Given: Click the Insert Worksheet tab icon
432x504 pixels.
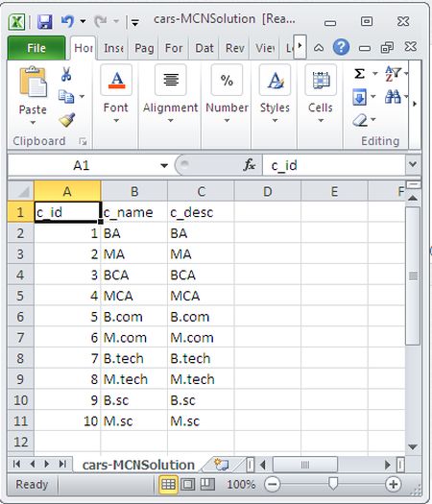Looking at the screenshot, I should [x=222, y=465].
